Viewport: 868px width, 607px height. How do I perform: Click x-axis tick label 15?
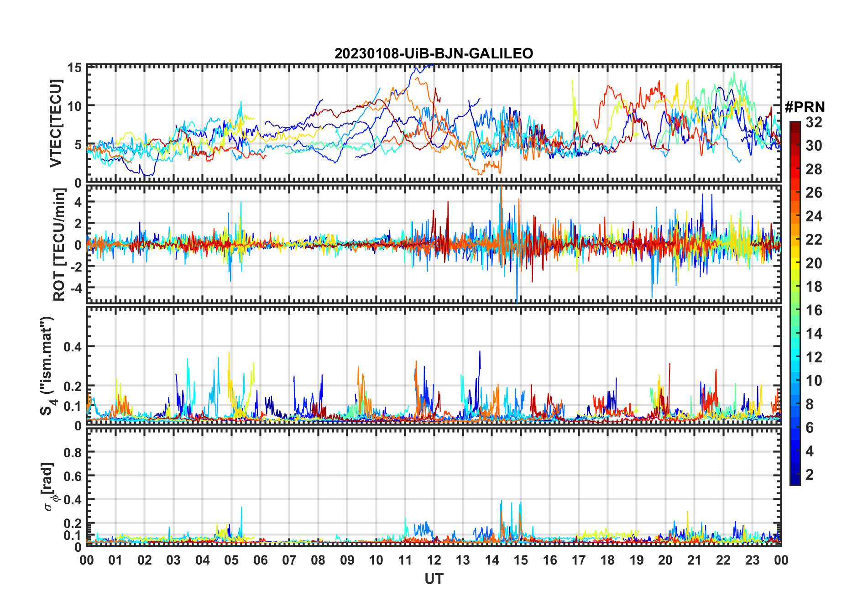[521, 560]
